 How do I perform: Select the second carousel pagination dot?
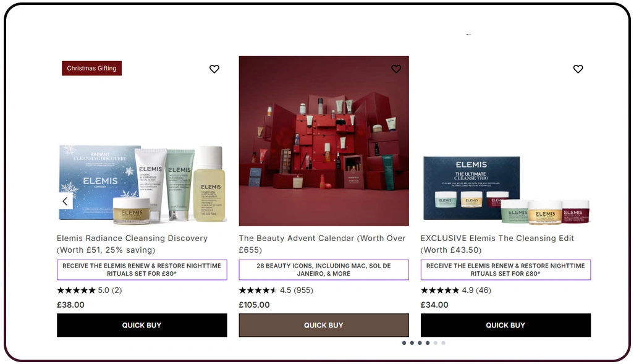pyautogui.click(x=412, y=343)
